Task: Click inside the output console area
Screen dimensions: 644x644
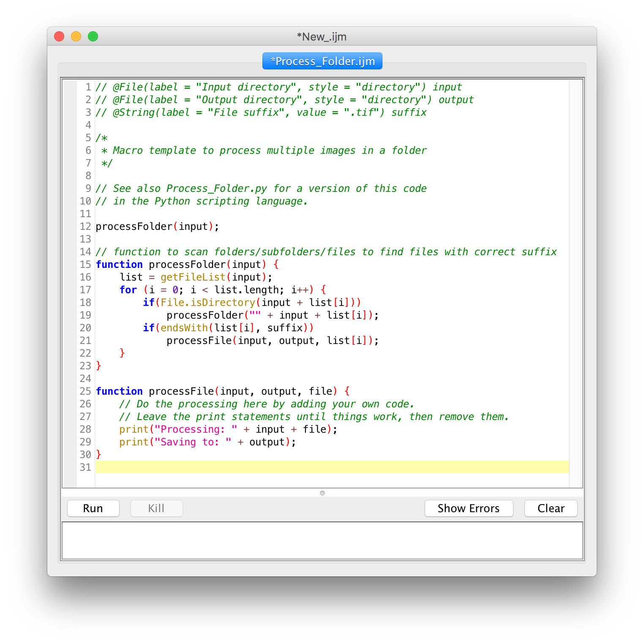Action: (322, 541)
